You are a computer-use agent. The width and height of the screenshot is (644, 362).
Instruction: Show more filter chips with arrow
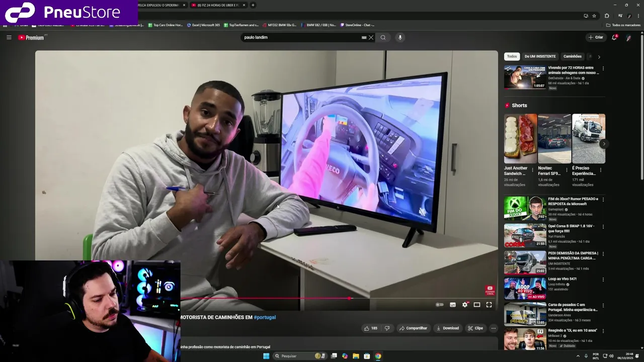point(599,57)
